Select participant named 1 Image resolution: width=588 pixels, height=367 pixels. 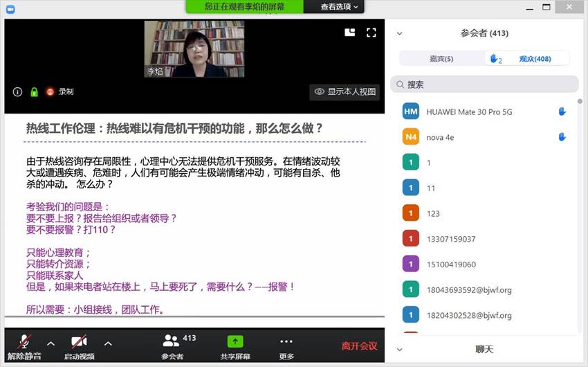coord(486,163)
